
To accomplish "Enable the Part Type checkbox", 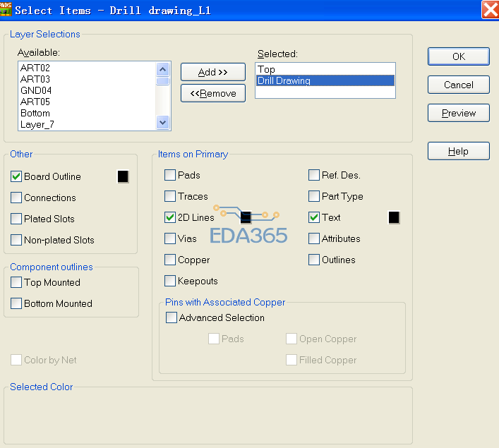I will pos(314,196).
